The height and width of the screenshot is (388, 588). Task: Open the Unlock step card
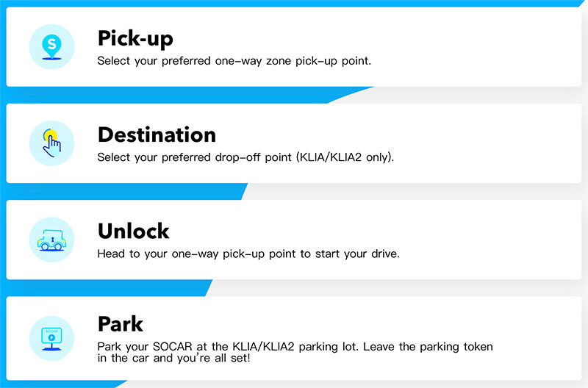click(x=294, y=240)
